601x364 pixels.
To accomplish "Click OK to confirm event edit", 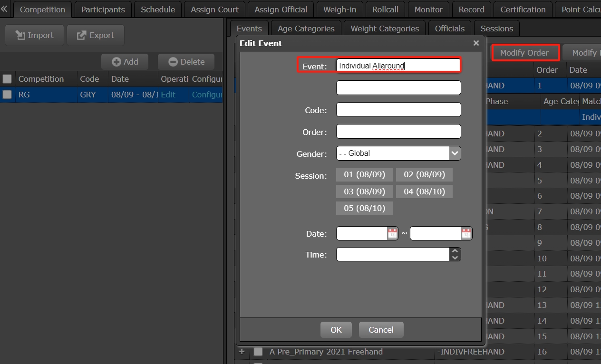I will pos(336,330).
